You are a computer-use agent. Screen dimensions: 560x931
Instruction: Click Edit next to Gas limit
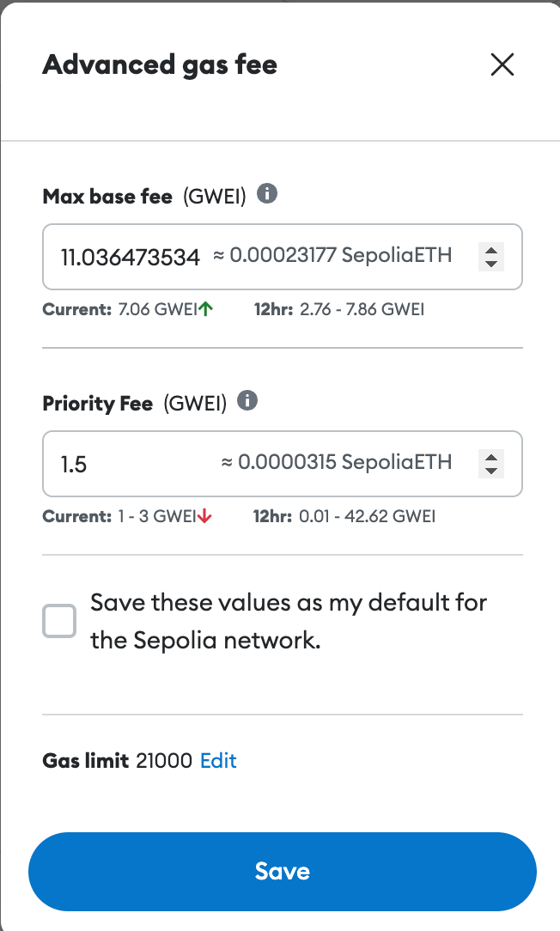click(218, 761)
